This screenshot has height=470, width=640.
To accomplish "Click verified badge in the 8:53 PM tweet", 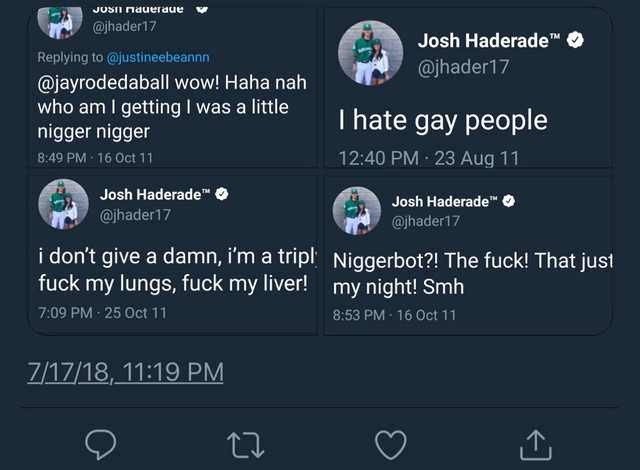I will coord(509,201).
